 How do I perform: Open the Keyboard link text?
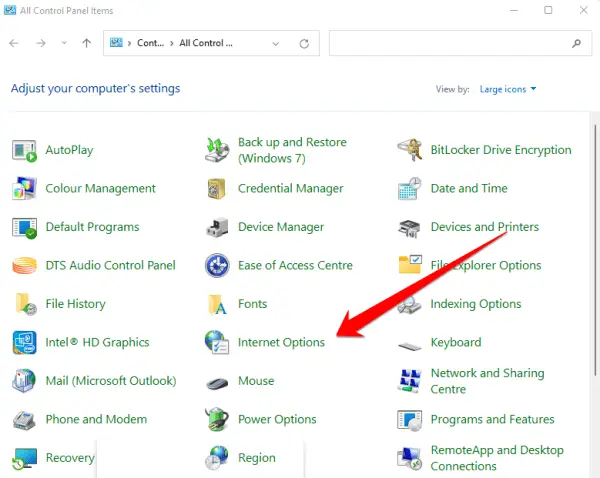[456, 342]
